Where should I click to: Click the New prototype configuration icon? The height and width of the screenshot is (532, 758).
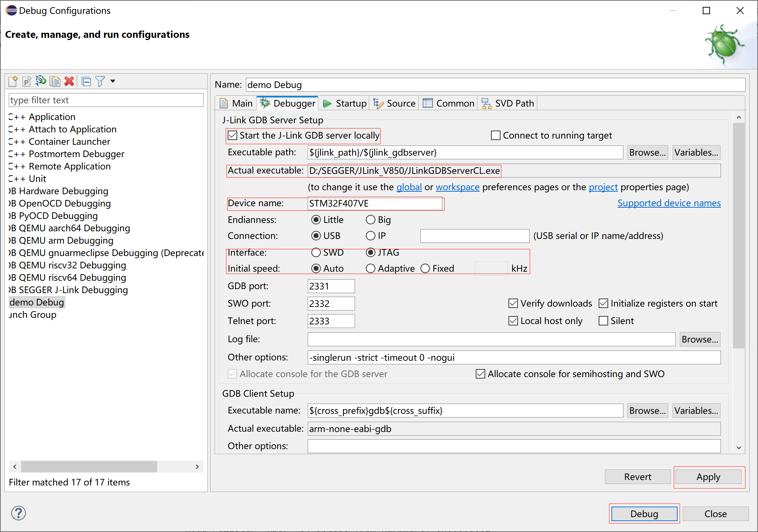[27, 81]
